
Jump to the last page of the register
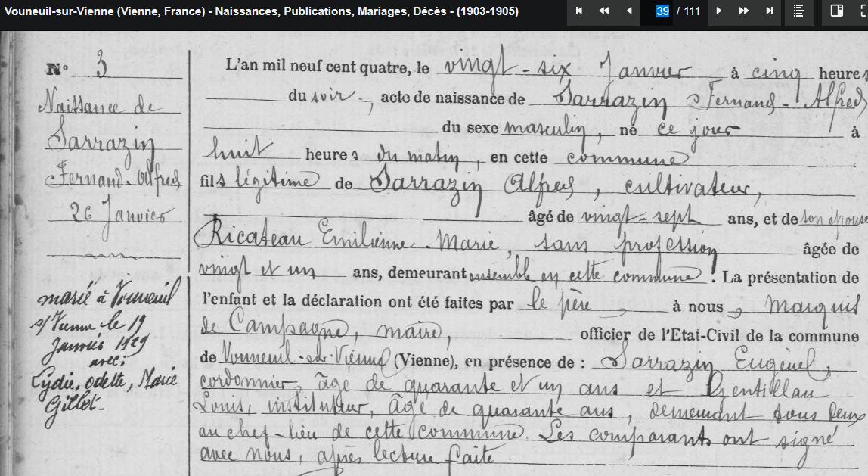pyautogui.click(x=770, y=11)
